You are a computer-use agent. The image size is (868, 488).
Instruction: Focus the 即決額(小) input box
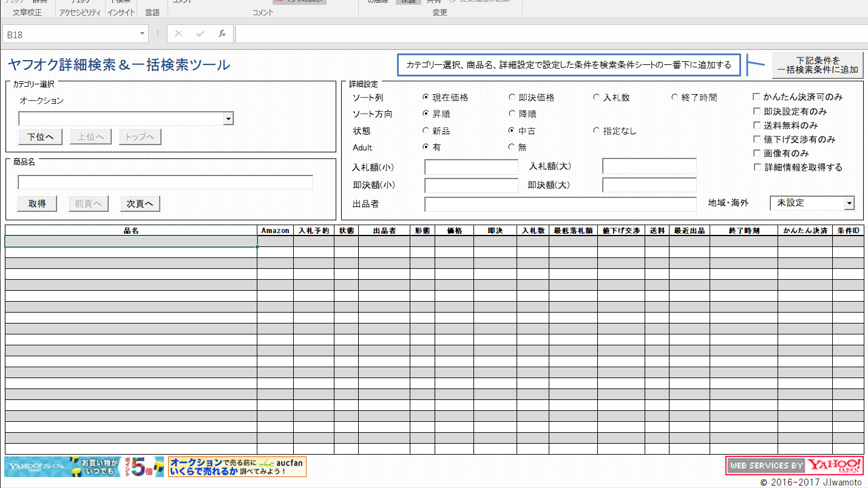472,186
